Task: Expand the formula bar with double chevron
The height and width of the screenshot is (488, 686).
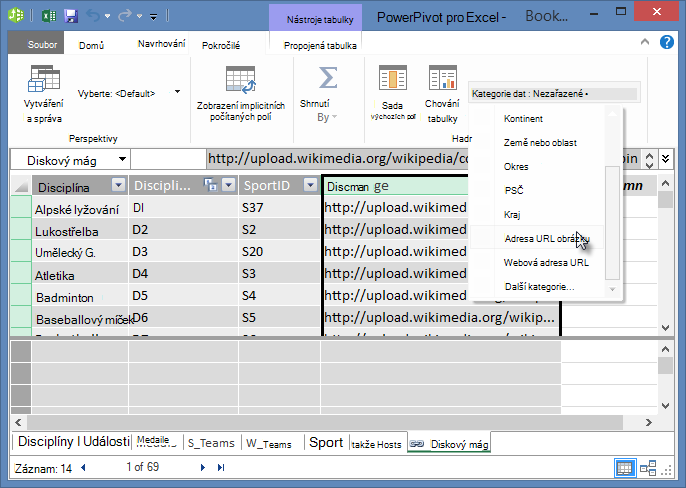Action: click(x=665, y=158)
